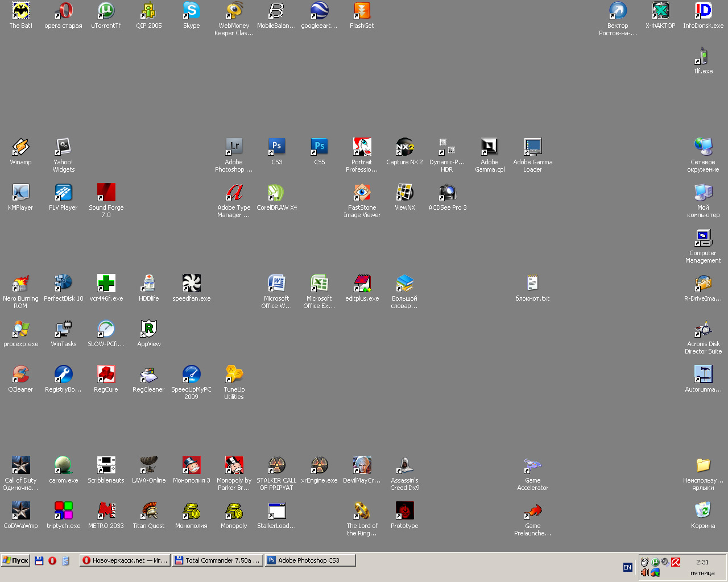Open METRO 2033 game icon

tap(106, 510)
